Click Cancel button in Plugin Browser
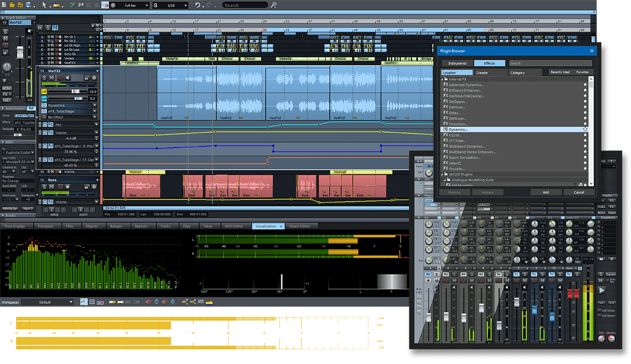This screenshot has width=631, height=364. click(x=579, y=192)
